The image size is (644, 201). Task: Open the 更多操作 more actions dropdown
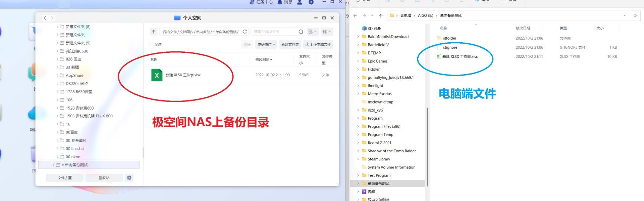266,44
